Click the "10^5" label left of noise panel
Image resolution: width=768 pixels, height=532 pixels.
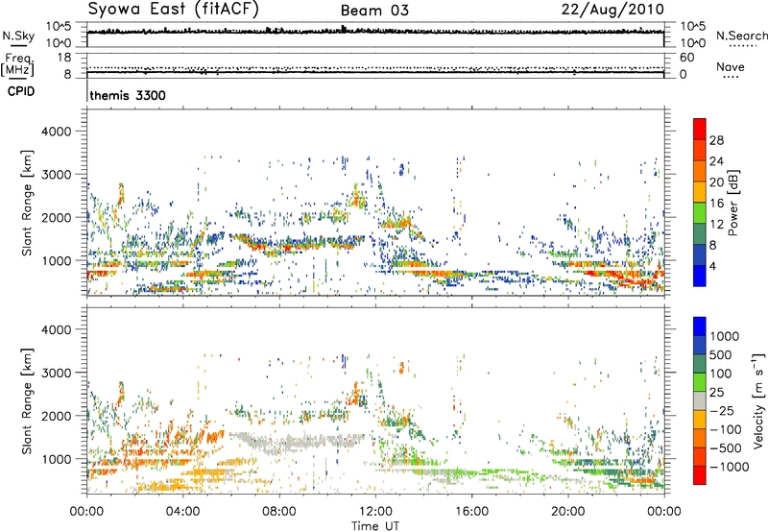point(59,27)
